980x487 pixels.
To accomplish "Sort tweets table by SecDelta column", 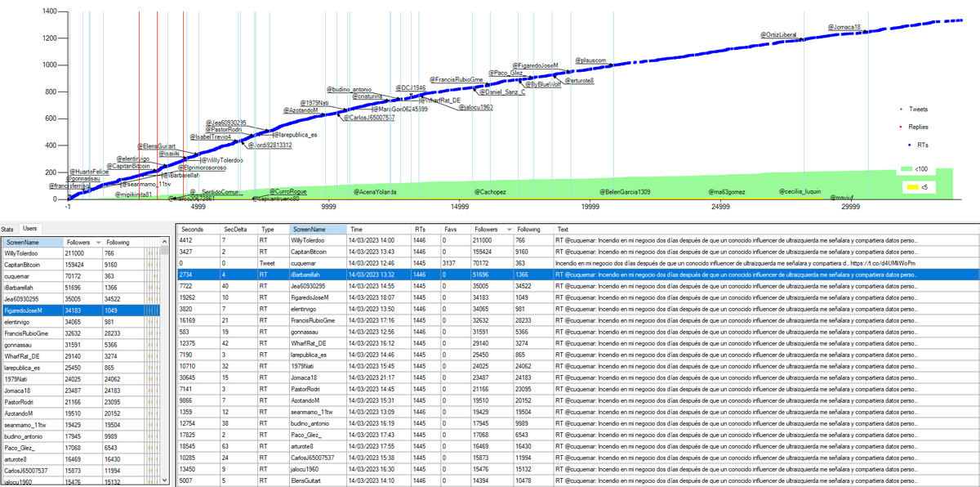I will (x=239, y=230).
